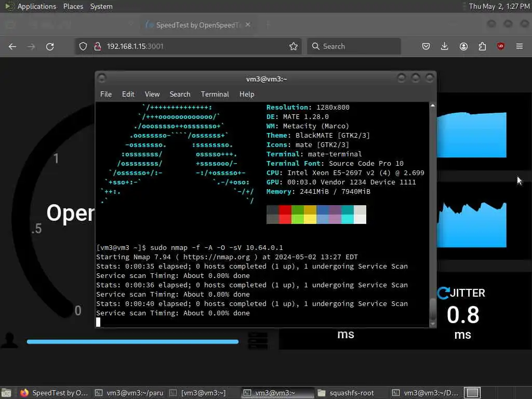The width and height of the screenshot is (532, 399).
Task: Click the show desktop icon in taskbar
Action: point(6,393)
